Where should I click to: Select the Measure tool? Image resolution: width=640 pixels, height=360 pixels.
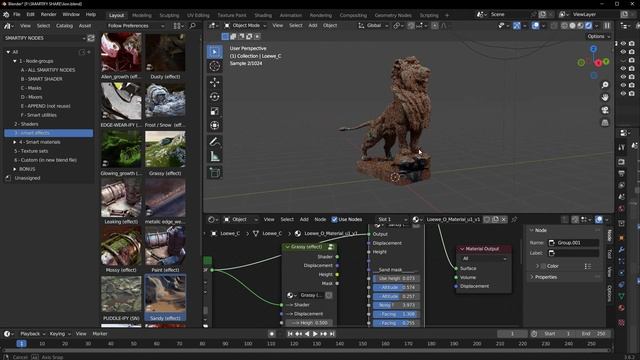point(215,156)
